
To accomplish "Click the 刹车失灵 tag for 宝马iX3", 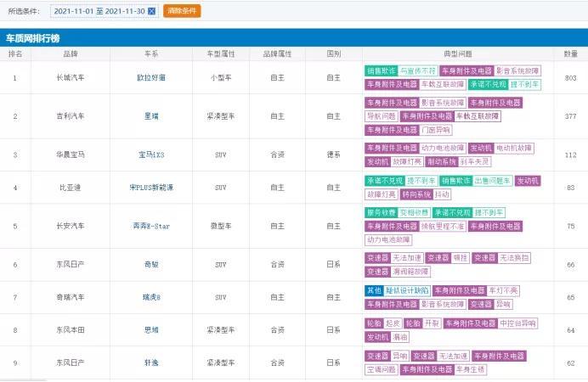I will (x=474, y=162).
